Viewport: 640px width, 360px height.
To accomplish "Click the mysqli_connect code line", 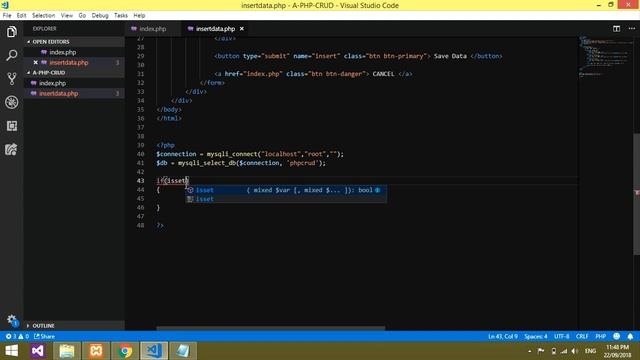I will tap(250, 154).
